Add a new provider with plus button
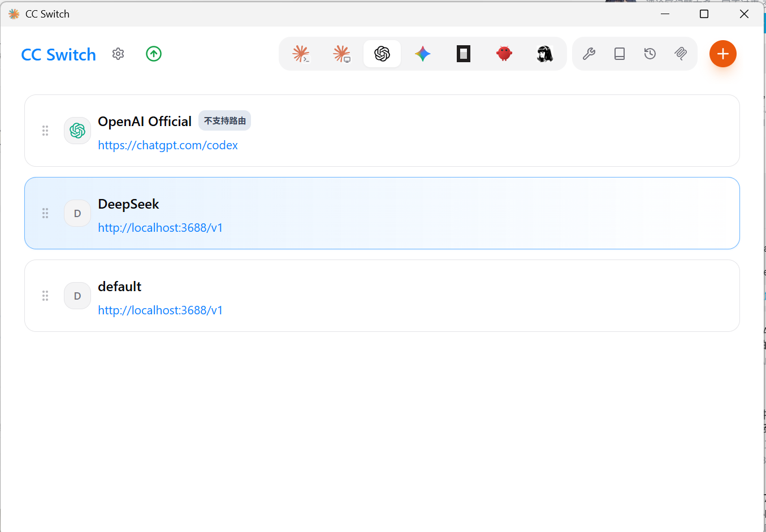 coord(723,54)
